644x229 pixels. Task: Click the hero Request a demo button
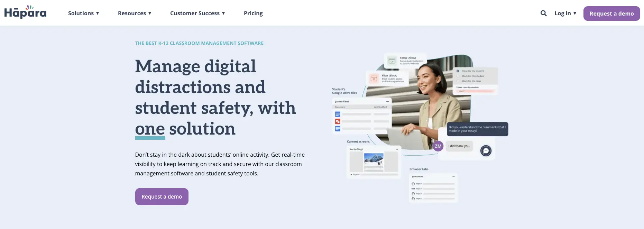coord(162,196)
